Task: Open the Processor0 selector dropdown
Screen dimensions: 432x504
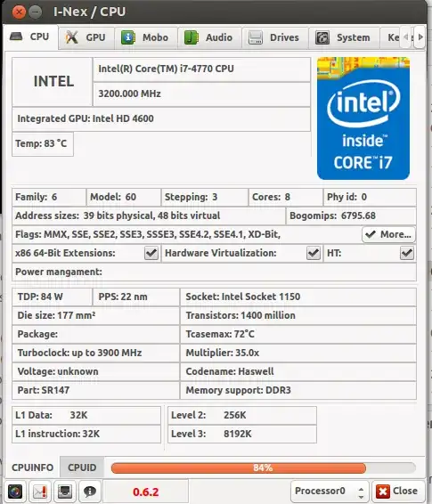Action: pyautogui.click(x=330, y=492)
